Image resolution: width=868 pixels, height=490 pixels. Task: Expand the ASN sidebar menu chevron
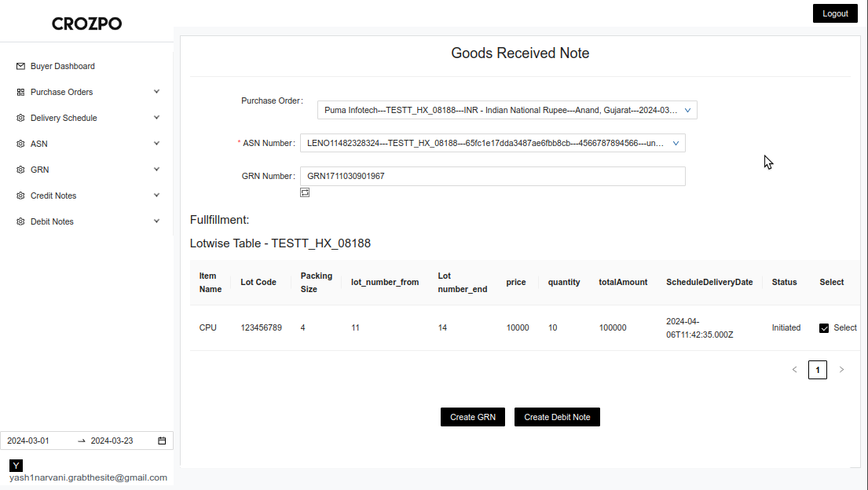[x=156, y=144]
